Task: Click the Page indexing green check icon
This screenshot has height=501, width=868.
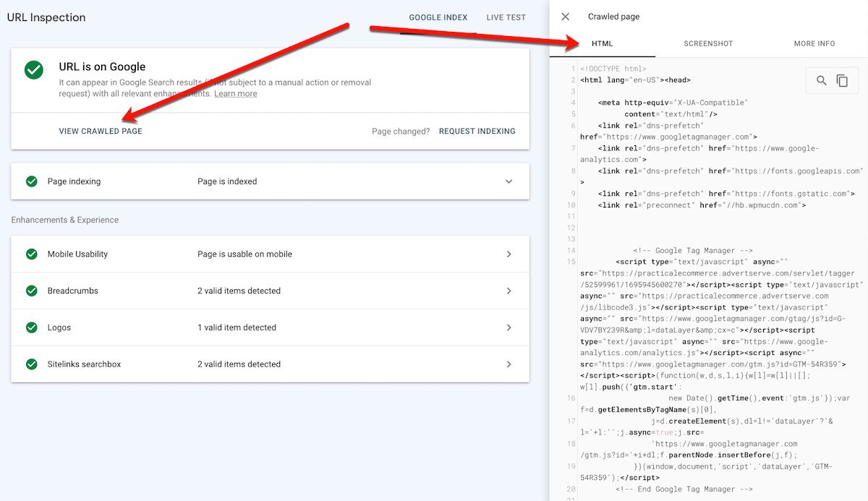Action: [x=31, y=181]
